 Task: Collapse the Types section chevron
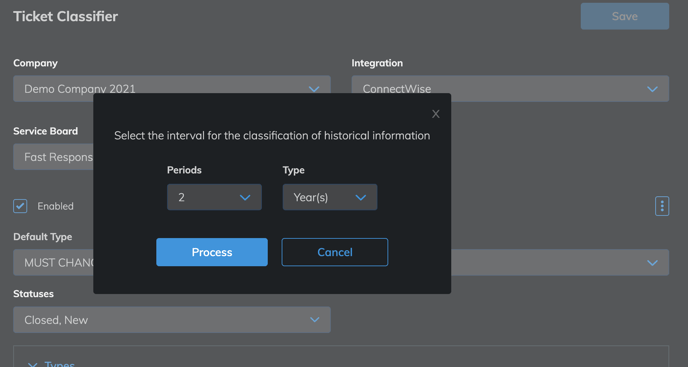pyautogui.click(x=32, y=364)
